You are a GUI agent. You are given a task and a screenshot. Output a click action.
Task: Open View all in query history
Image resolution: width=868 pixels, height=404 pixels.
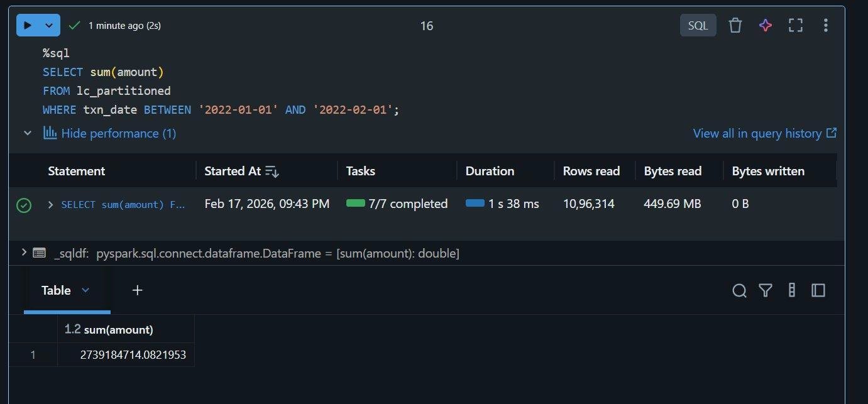coord(764,133)
